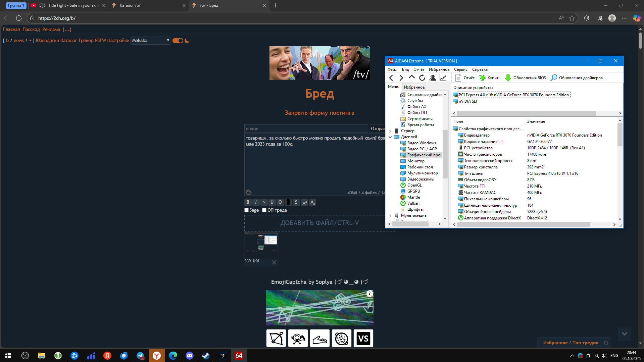Show hidden system tray icons
Image resolution: width=644 pixels, height=362 pixels.
[572, 356]
